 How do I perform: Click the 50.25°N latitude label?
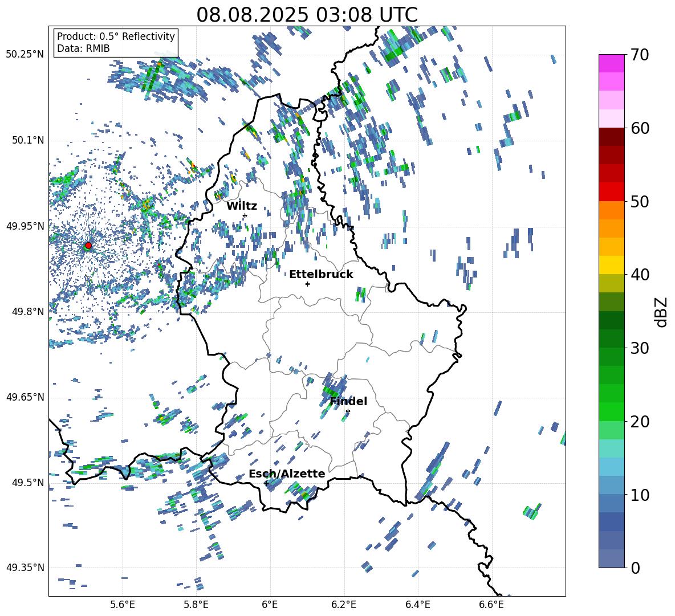(x=25, y=55)
